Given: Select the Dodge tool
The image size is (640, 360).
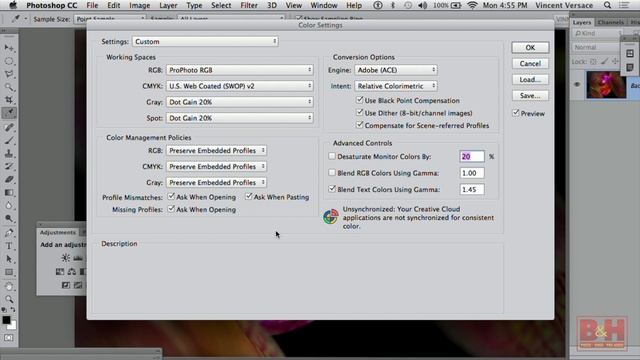Looking at the screenshot, I should 9,218.
